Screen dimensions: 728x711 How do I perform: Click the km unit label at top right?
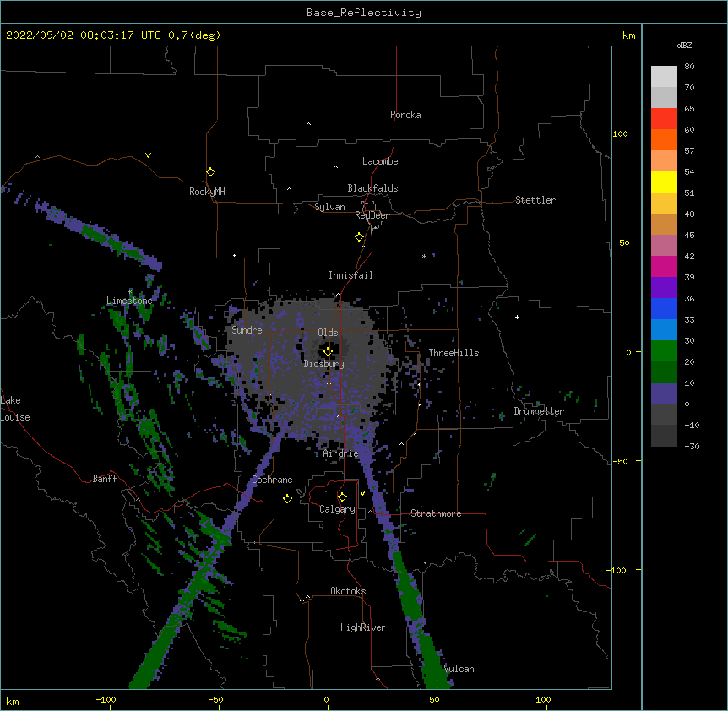(x=628, y=35)
